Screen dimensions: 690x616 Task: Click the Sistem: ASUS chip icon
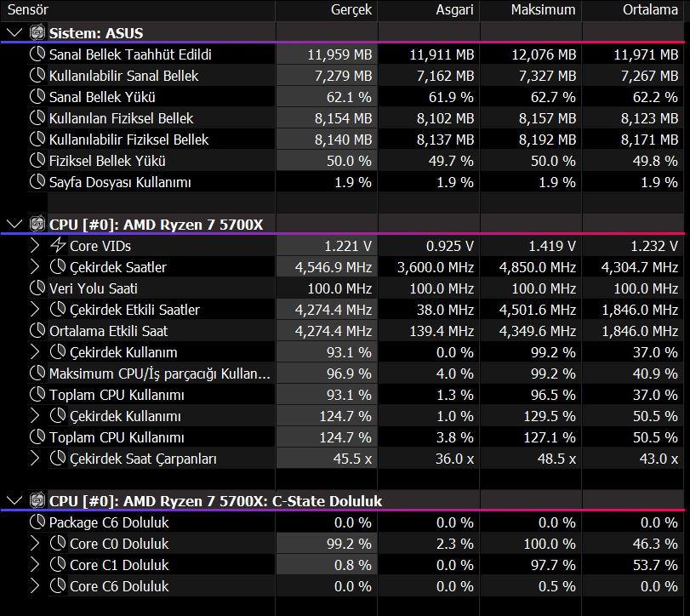pyautogui.click(x=37, y=32)
